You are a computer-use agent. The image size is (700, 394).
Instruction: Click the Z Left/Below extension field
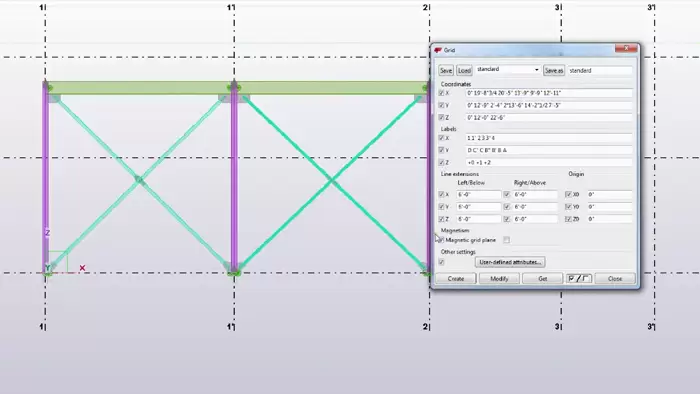pos(479,219)
